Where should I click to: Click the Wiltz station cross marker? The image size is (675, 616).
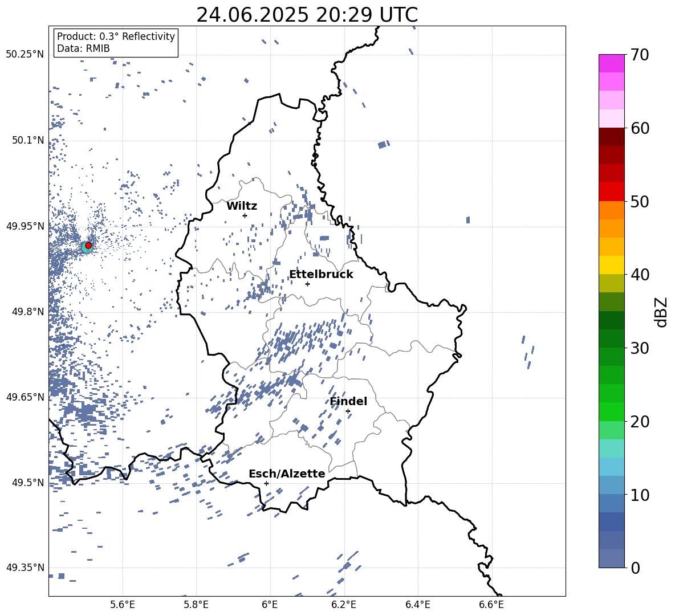[x=245, y=215]
